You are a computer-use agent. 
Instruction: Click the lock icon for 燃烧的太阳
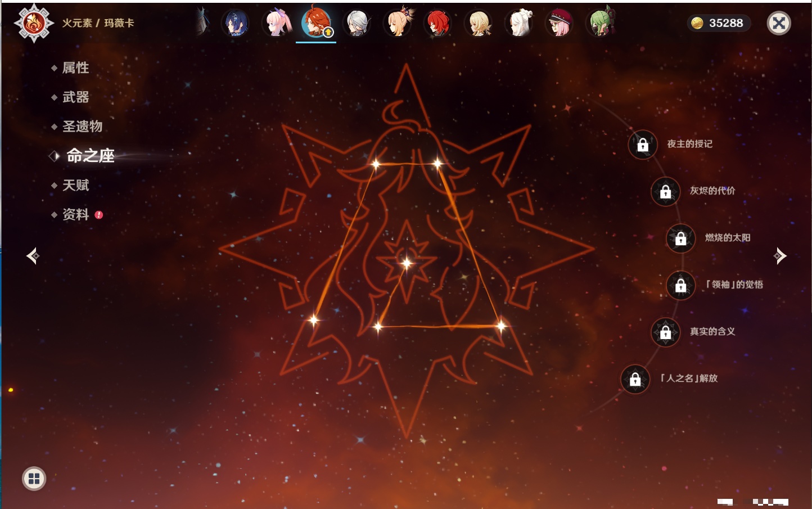pyautogui.click(x=681, y=238)
